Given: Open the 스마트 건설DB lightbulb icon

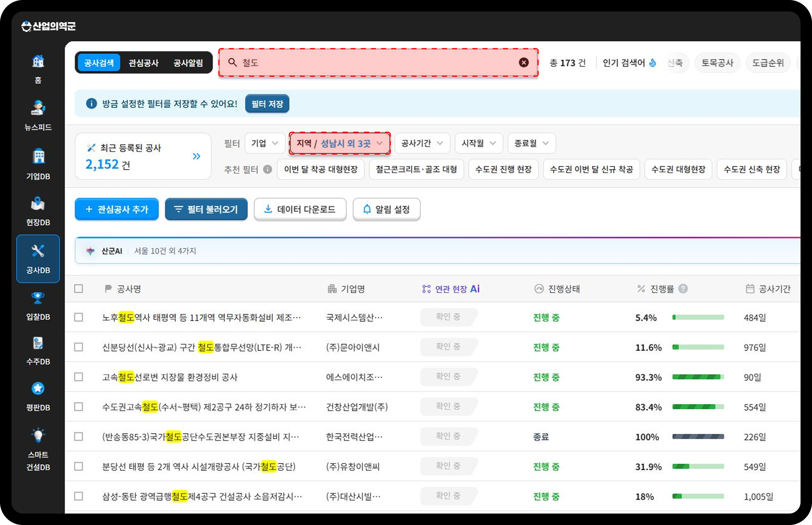Looking at the screenshot, I should pyautogui.click(x=38, y=435).
